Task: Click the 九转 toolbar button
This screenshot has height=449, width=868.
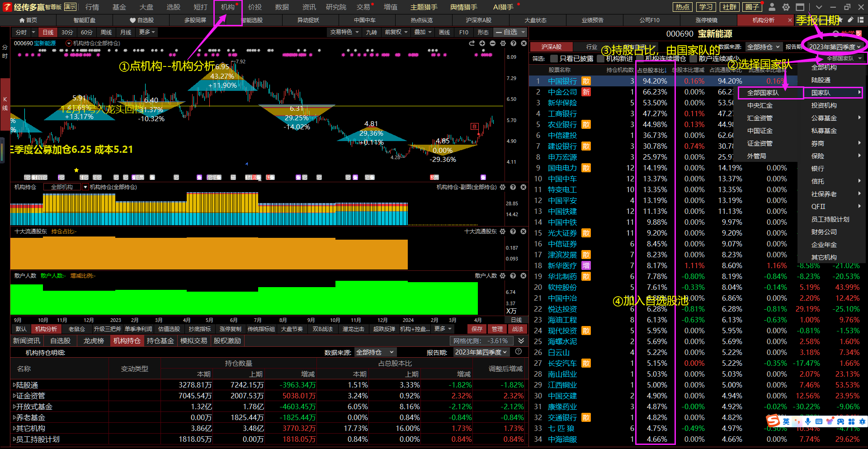Action: 371,32
